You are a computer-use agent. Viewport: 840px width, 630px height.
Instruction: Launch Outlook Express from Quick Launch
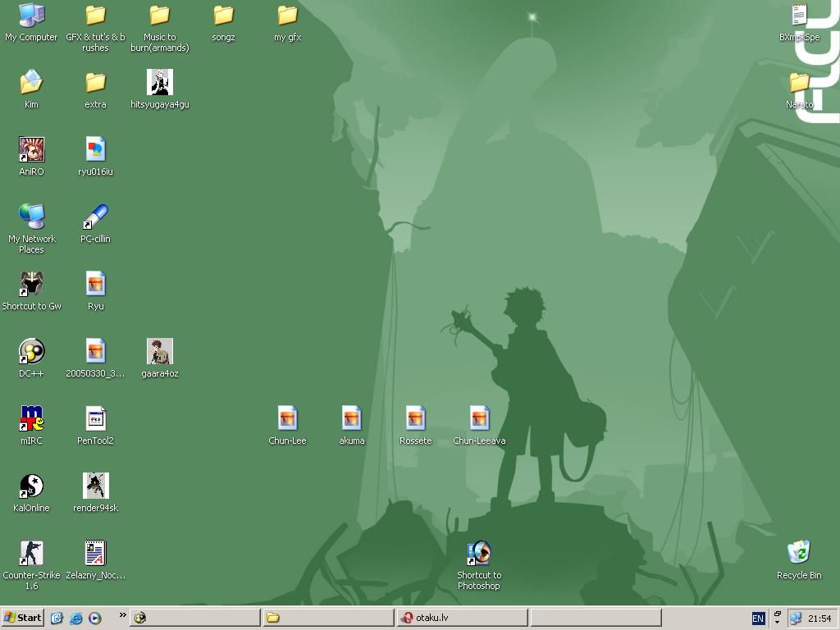tap(57, 618)
